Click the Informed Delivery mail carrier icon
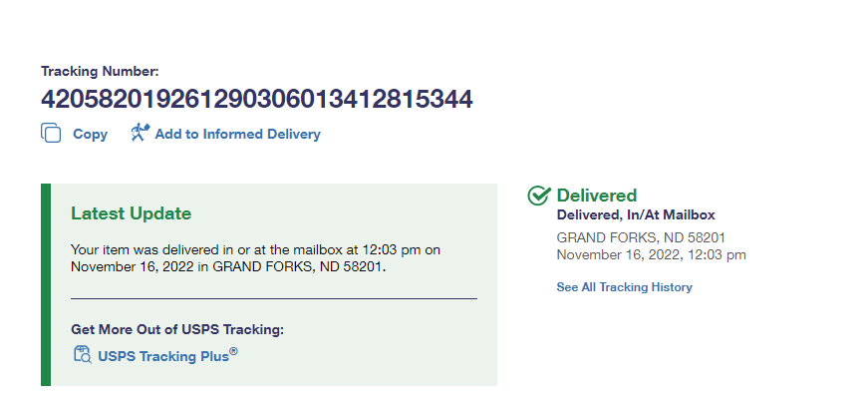 [x=140, y=133]
